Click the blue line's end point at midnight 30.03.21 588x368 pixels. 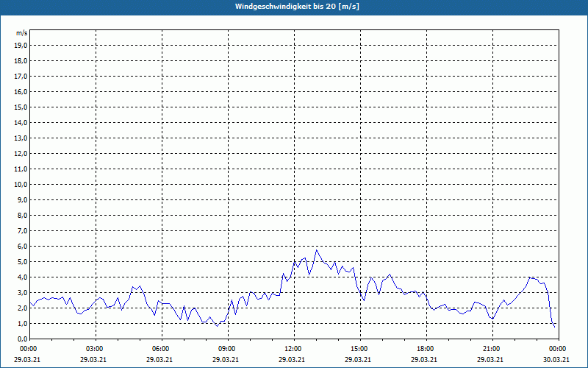point(555,327)
